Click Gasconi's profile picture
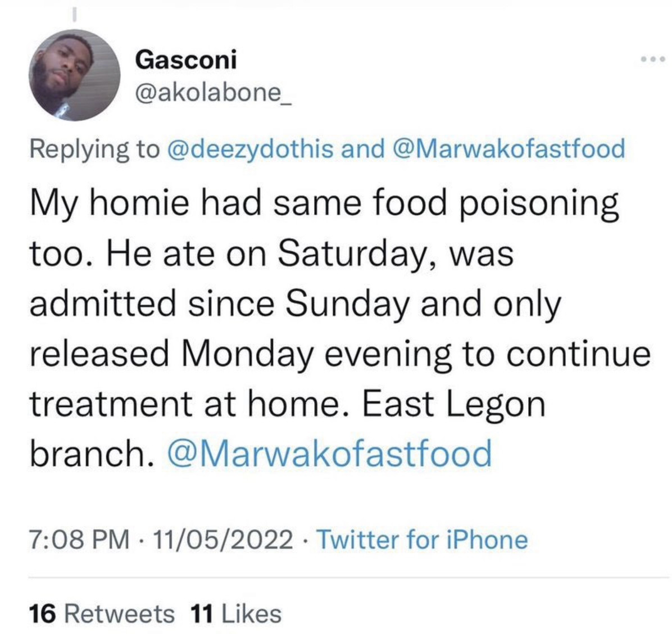 pos(74,75)
